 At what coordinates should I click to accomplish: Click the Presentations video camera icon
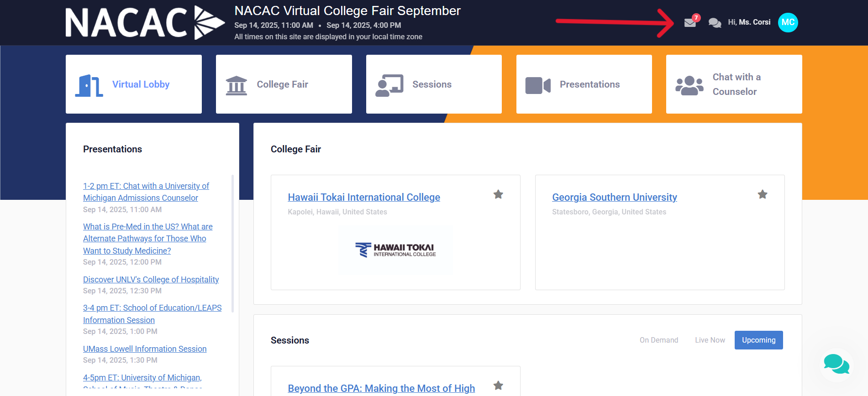point(538,85)
